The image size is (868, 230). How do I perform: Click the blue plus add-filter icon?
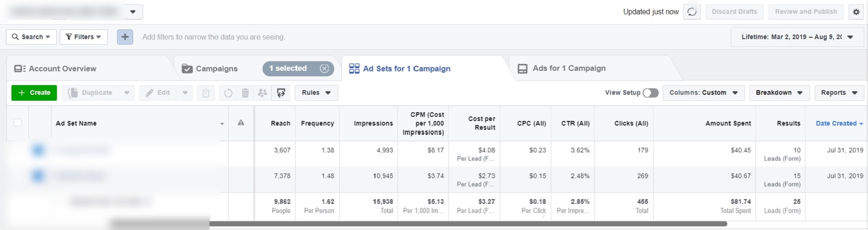125,37
